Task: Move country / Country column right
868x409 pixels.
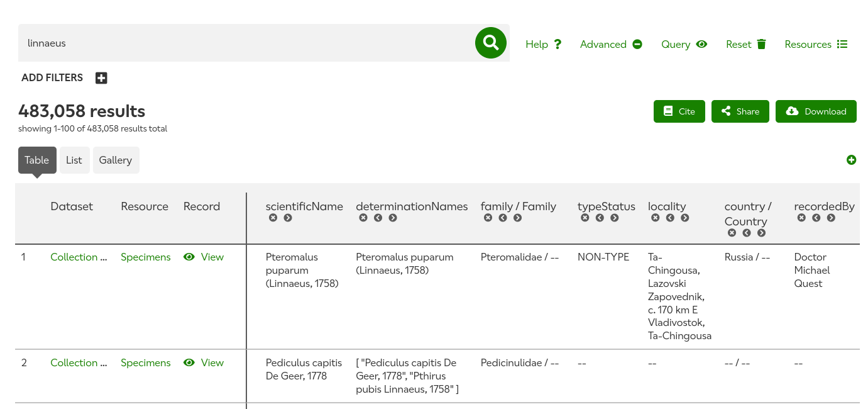Action: click(761, 233)
